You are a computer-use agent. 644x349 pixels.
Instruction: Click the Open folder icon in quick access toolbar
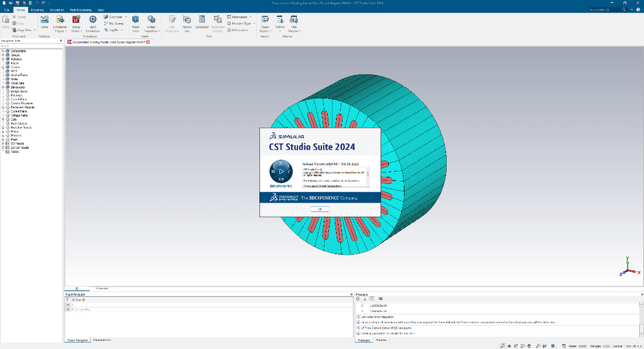pyautogui.click(x=11, y=3)
